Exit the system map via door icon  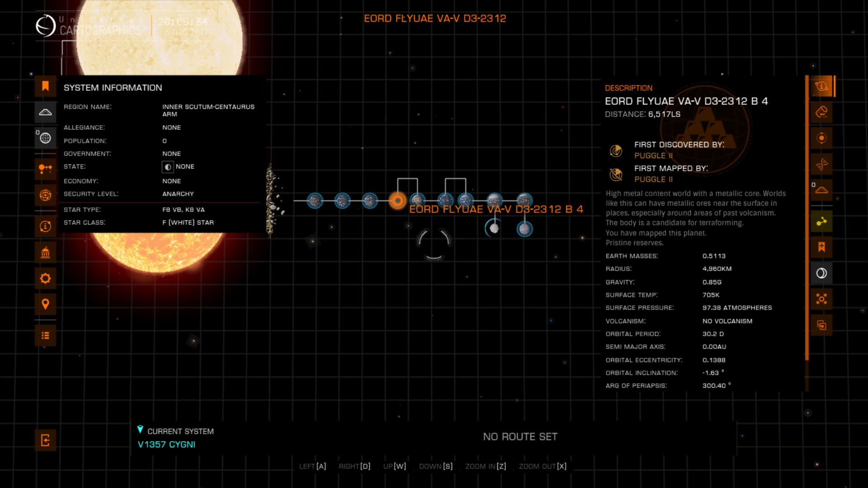tap(45, 440)
